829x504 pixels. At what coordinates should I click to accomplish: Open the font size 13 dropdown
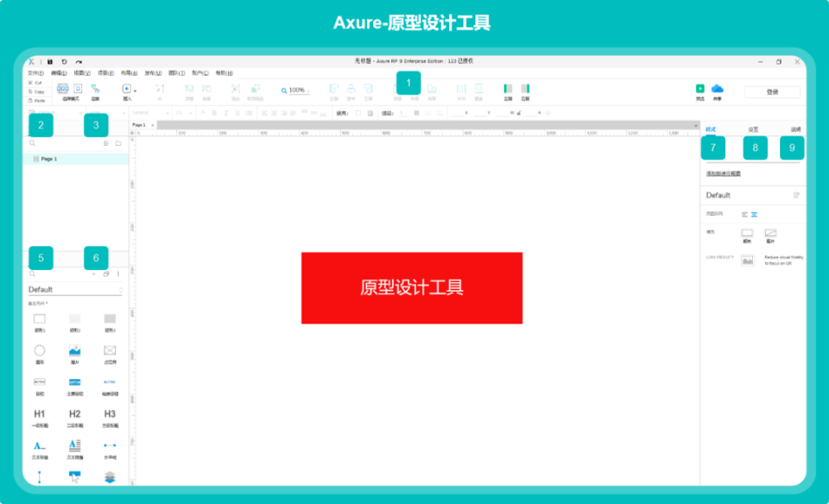click(183, 112)
